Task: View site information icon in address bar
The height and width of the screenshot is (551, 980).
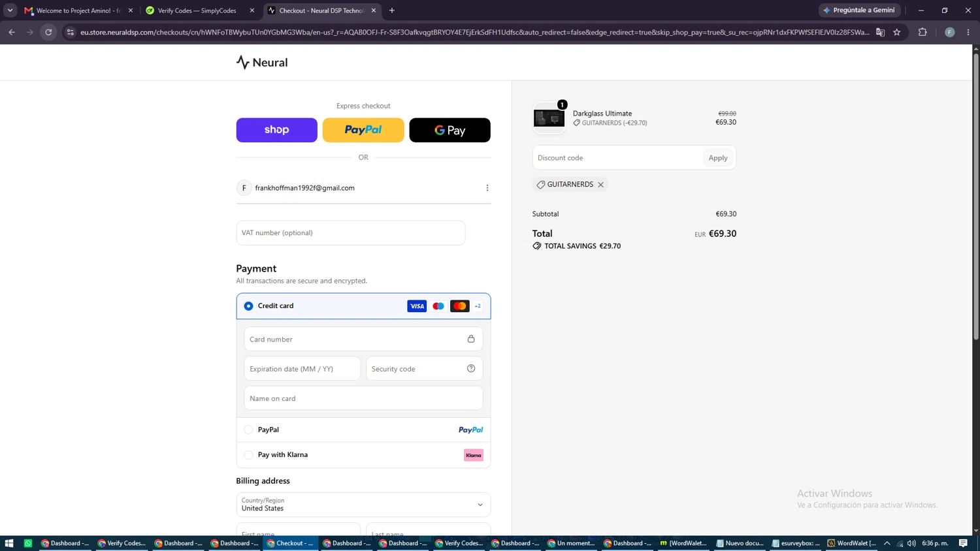Action: pos(71,32)
